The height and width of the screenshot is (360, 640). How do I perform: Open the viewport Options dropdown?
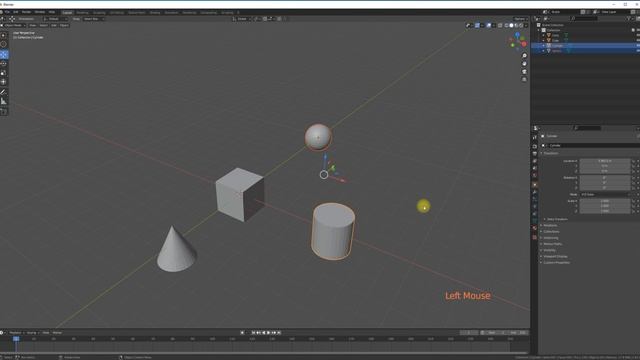(x=520, y=19)
